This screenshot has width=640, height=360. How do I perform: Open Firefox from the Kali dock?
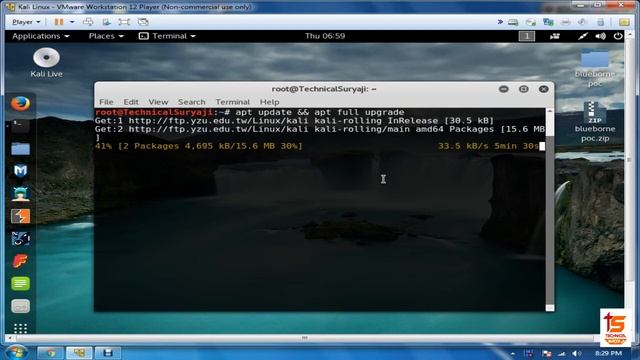[x=20, y=103]
